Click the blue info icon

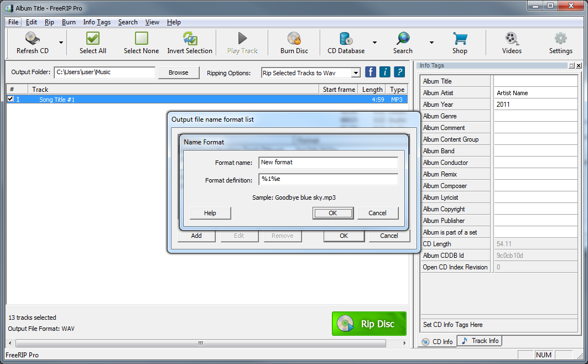click(x=385, y=71)
